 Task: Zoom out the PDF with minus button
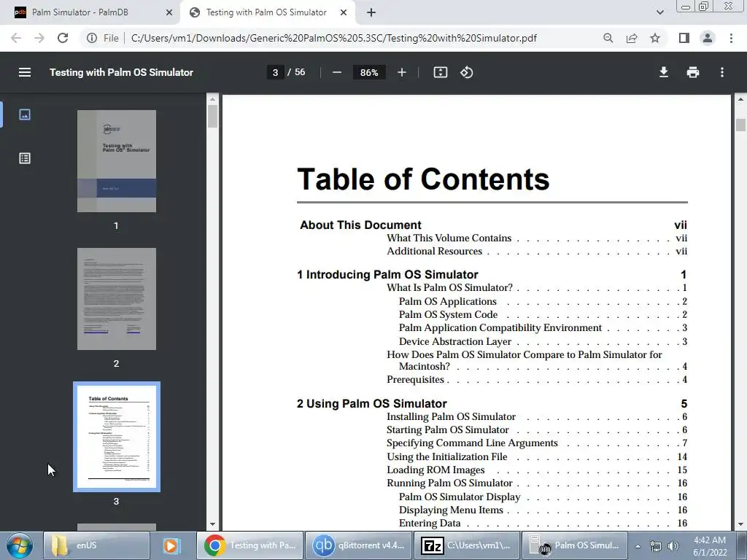coord(337,72)
